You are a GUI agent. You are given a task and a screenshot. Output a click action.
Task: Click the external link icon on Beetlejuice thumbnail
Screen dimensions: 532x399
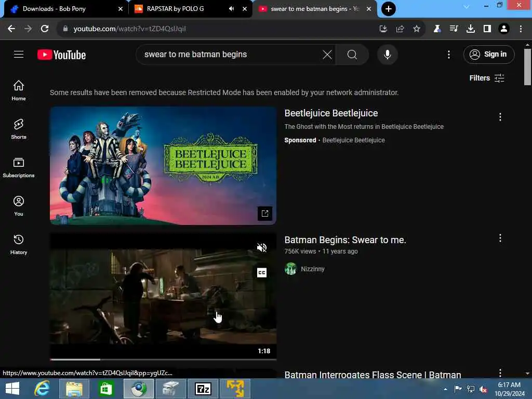[x=264, y=214]
